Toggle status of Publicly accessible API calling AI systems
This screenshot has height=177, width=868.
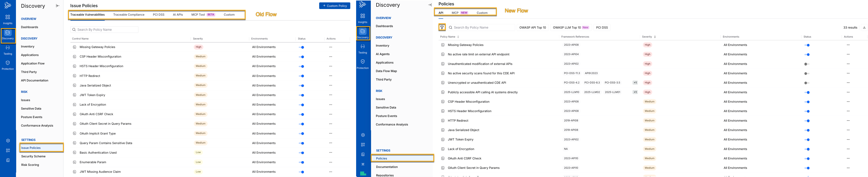(x=807, y=92)
